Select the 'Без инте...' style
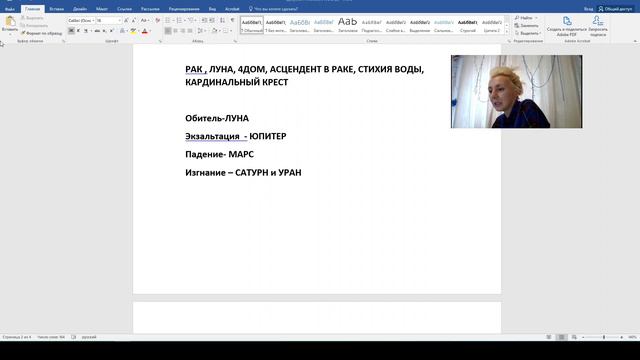The image size is (640, 360). 276,25
